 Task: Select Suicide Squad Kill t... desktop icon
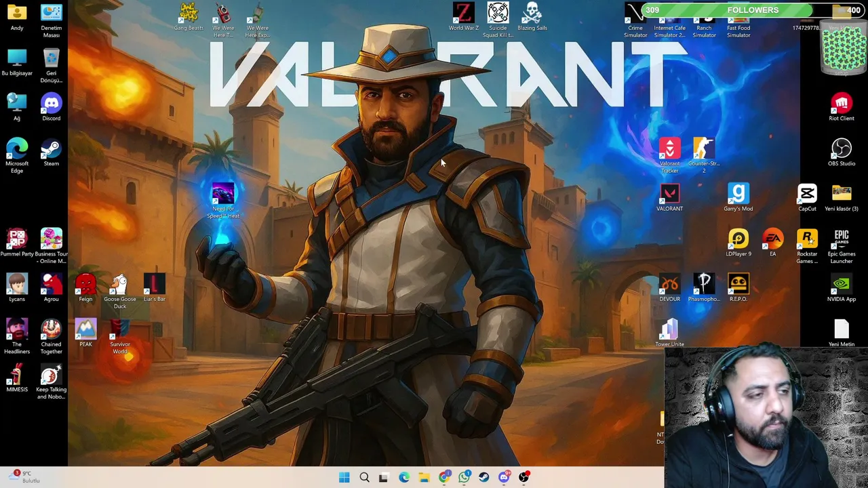[x=498, y=20]
